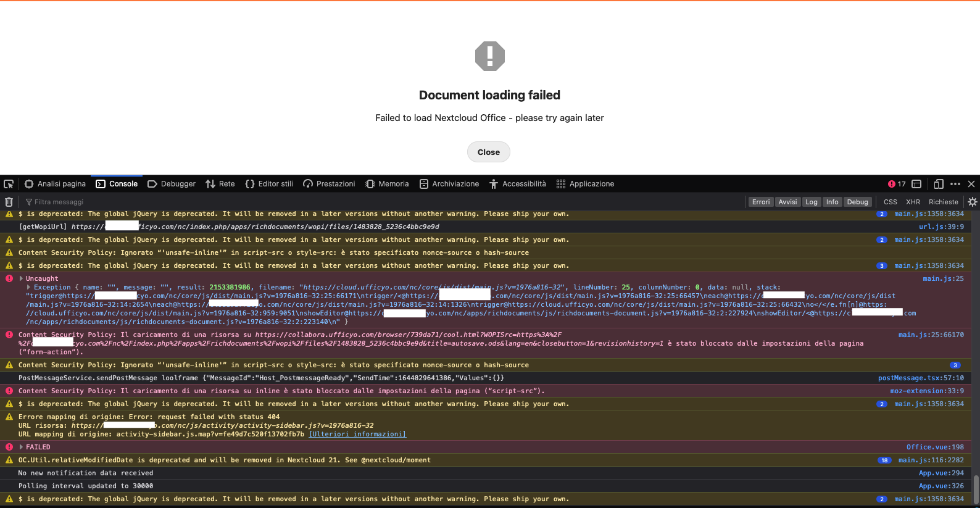Open the devtools three-dots menu
980x508 pixels.
955,184
